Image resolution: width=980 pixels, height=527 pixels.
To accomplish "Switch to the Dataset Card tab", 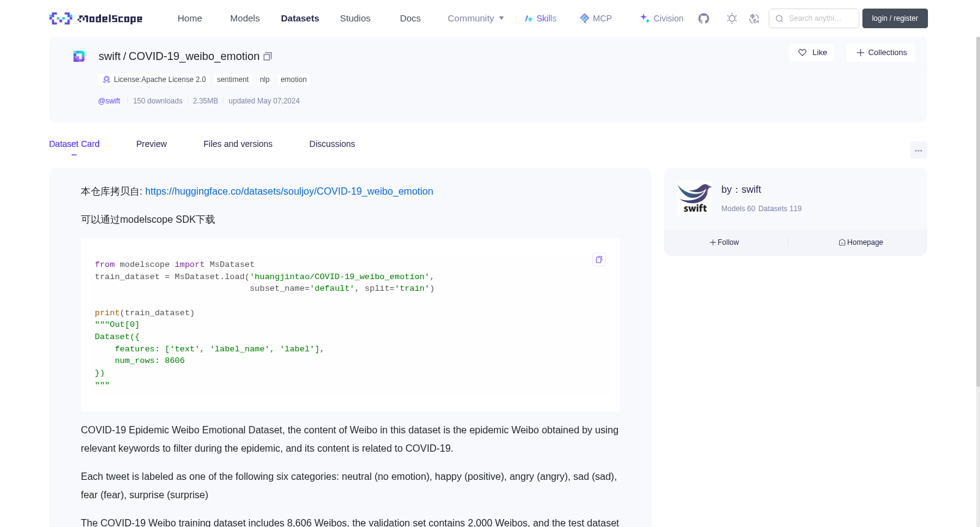I will (x=74, y=144).
